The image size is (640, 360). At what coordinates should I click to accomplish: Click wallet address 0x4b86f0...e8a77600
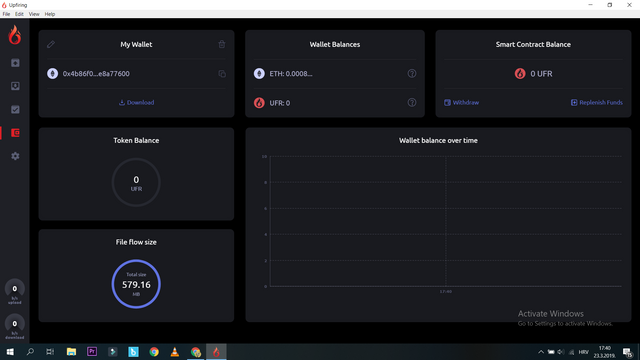click(96, 73)
